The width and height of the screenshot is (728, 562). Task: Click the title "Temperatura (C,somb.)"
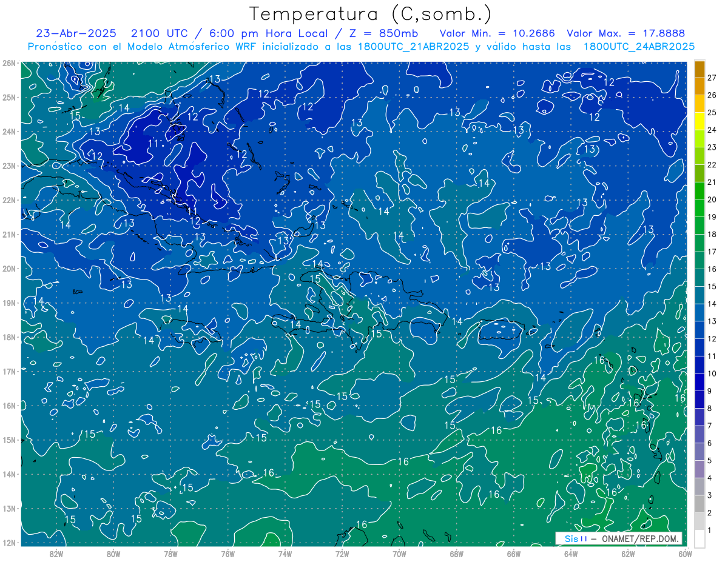click(x=370, y=14)
